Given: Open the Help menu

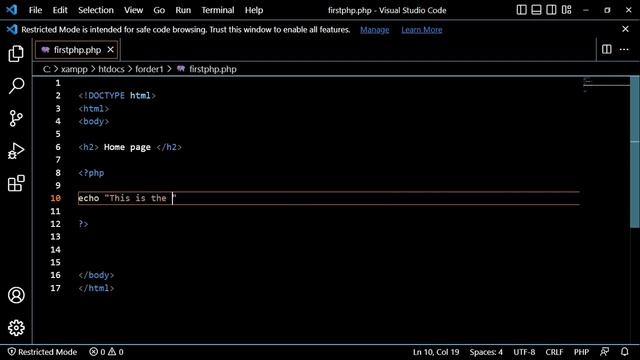Looking at the screenshot, I should (253, 10).
